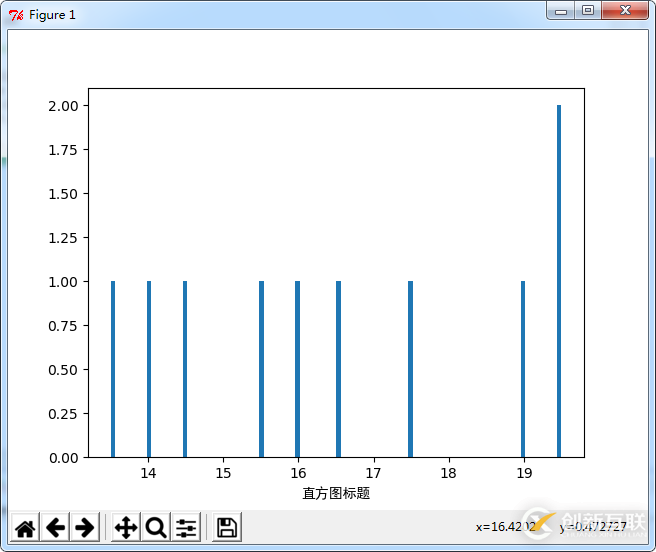Click the x=16.4202 cursor coordinate readout
Image resolution: width=656 pixels, height=552 pixels.
tap(506, 527)
